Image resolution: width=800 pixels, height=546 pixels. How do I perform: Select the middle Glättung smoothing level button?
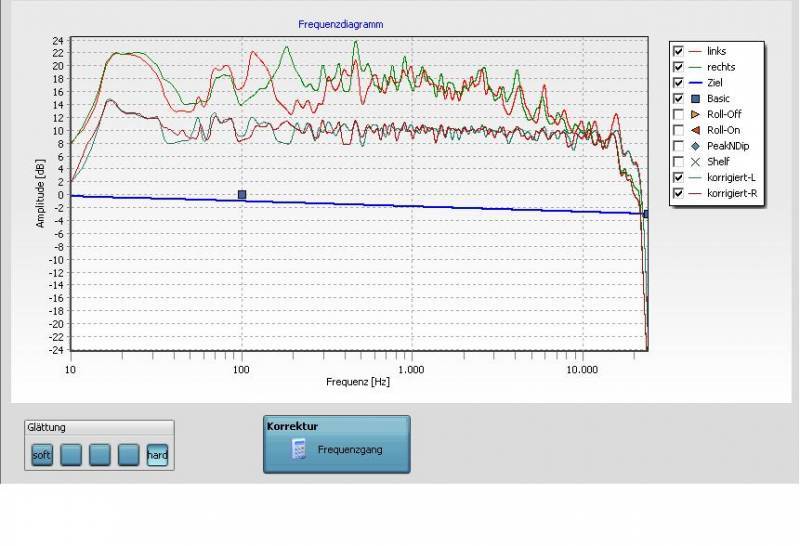(x=99, y=455)
